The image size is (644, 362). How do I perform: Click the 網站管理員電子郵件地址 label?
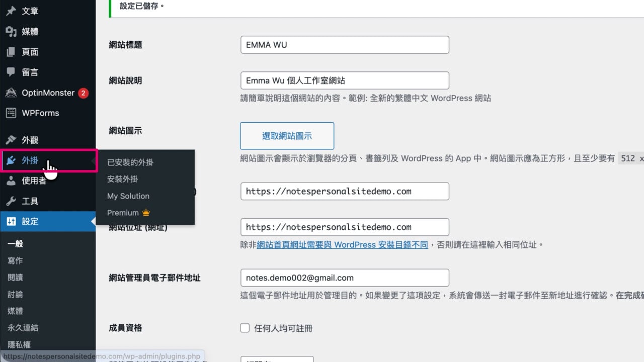pos(155,278)
